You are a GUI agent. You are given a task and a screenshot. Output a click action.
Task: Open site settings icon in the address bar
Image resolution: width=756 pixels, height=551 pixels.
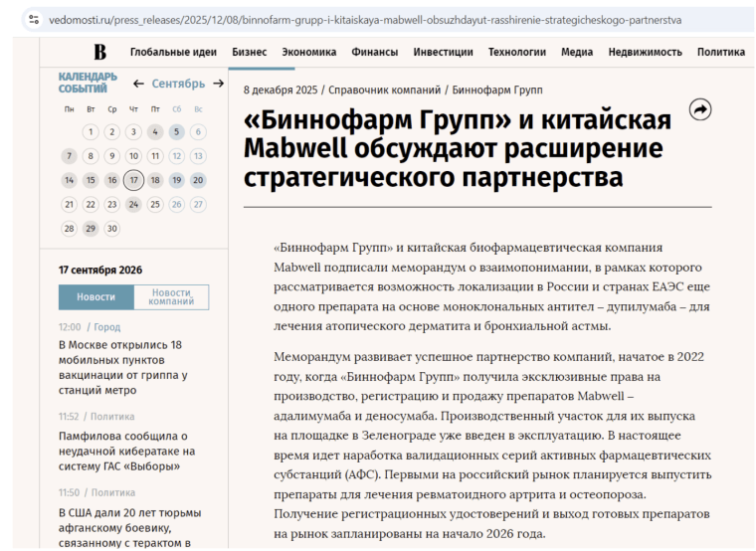click(34, 20)
